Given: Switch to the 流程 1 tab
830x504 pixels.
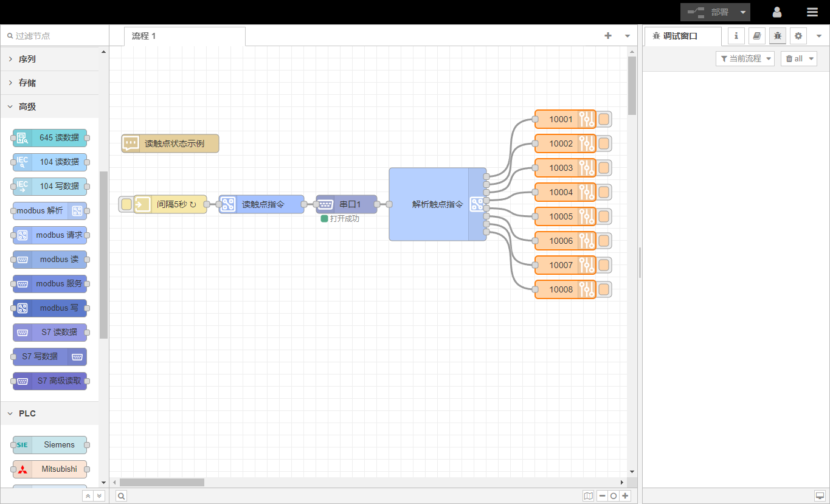Looking at the screenshot, I should [x=144, y=36].
